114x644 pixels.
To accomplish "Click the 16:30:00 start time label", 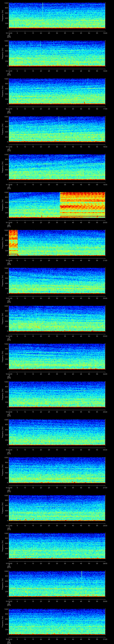I will pos(9,639).
